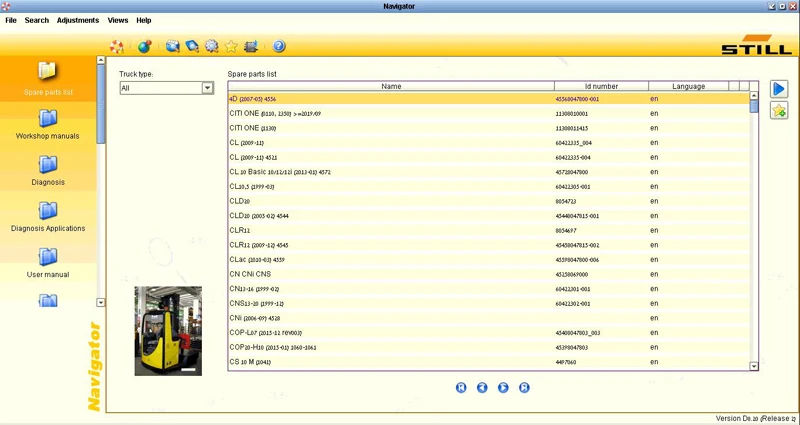Select Spare parts list in the sidebar
Image resolution: width=800 pixels, height=425 pixels.
[x=48, y=79]
